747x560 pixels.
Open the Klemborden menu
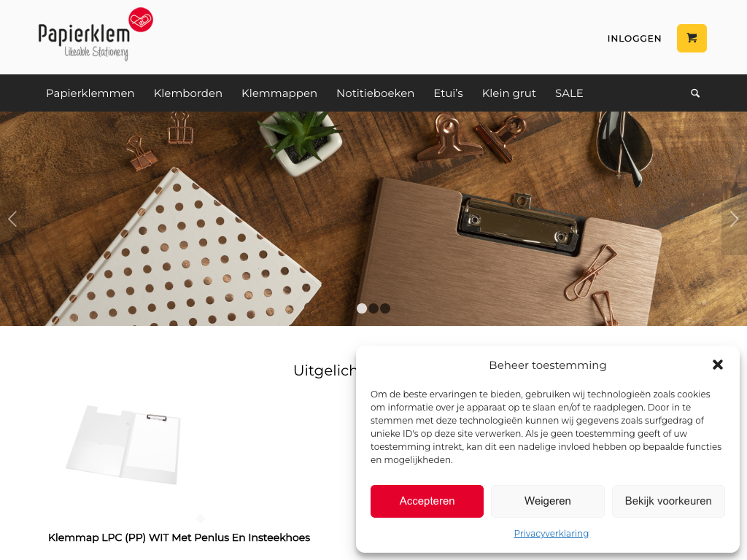coord(188,93)
